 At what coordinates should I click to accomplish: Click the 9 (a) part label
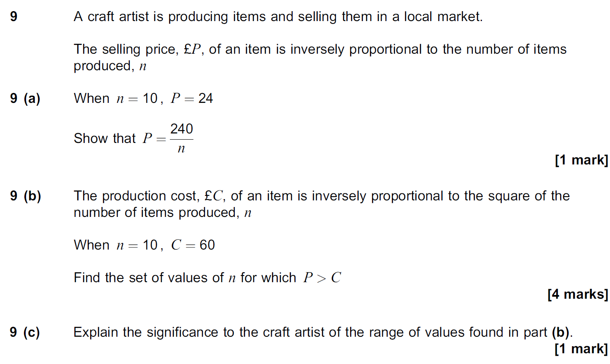coord(25,98)
